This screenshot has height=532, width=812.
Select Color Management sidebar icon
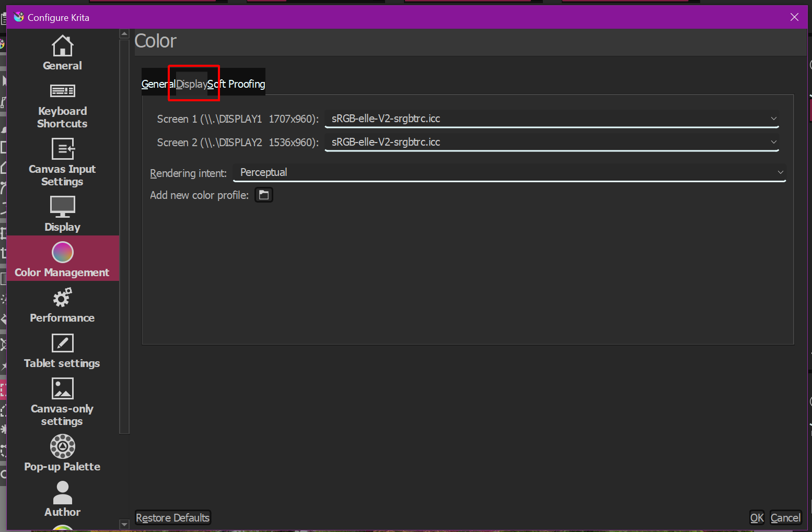[x=63, y=252]
